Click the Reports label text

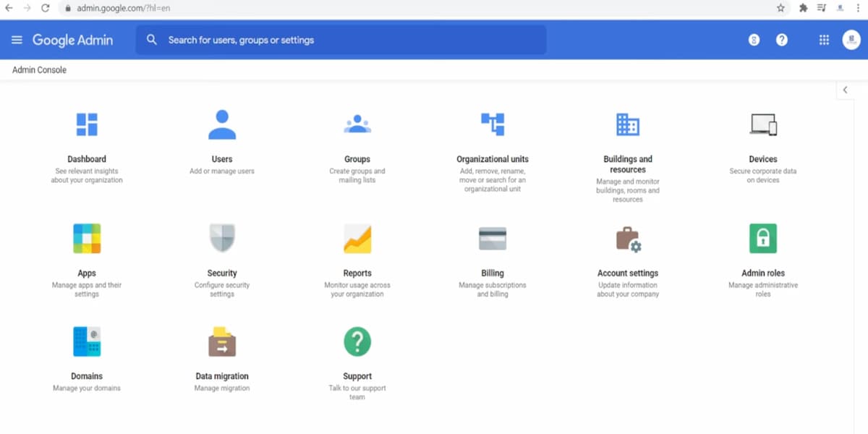point(357,273)
